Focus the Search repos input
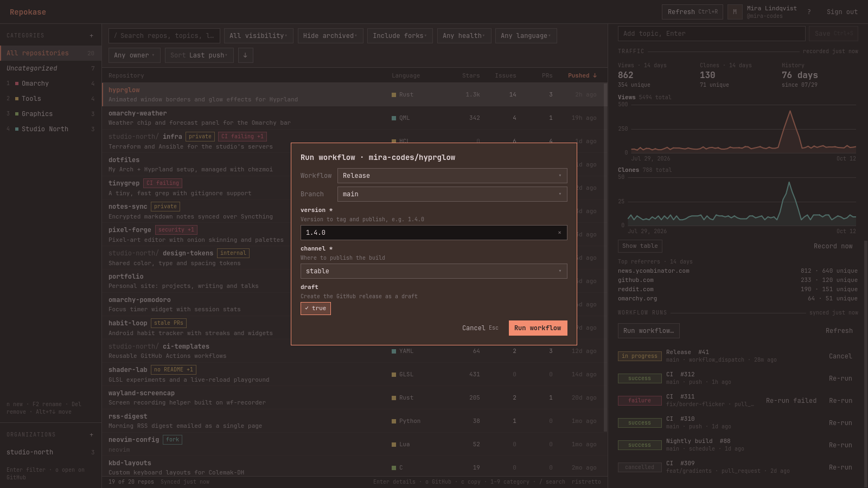868x488 pixels. point(164,36)
